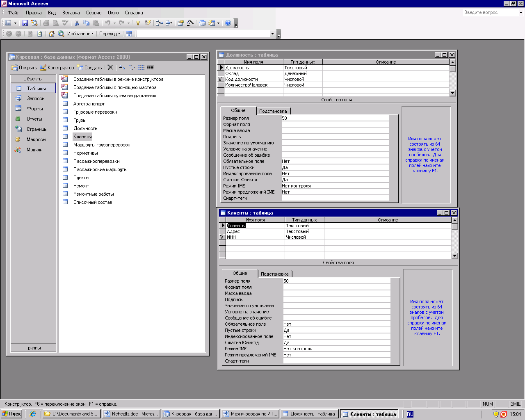
Task: Click the Save icon in the toolbar
Action: click(25, 23)
